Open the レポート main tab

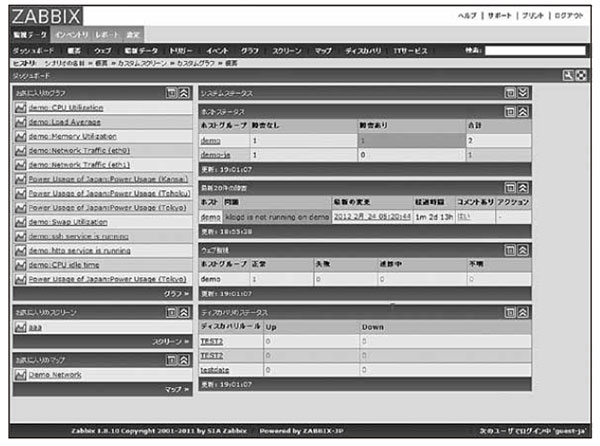[x=107, y=35]
